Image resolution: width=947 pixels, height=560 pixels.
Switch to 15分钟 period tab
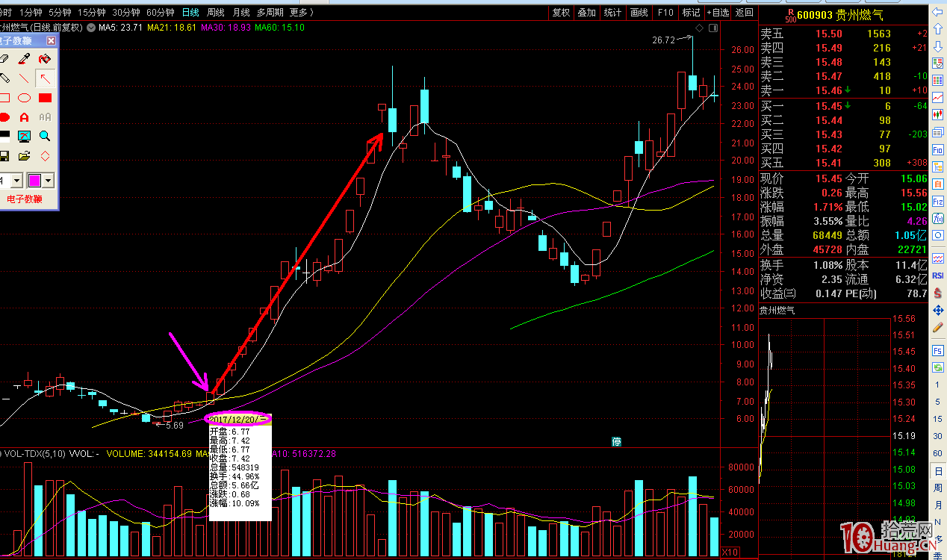point(92,13)
